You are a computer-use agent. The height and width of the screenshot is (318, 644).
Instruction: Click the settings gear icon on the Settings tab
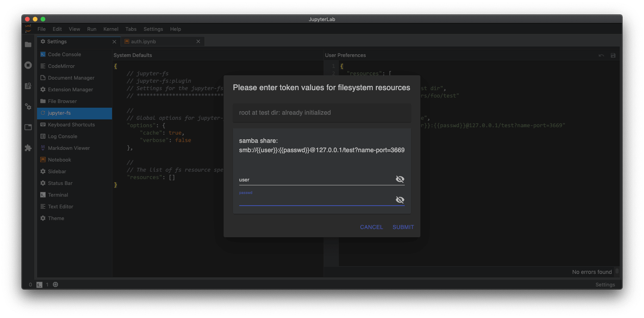43,41
